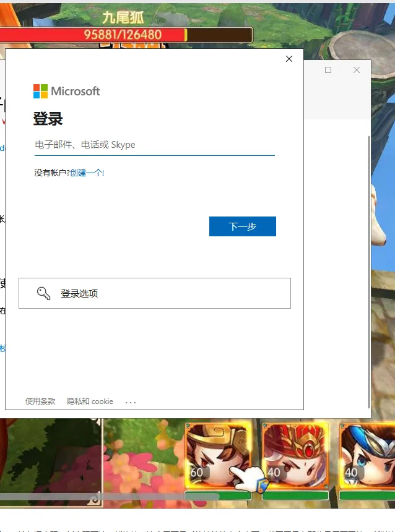Open the 使用条款 terms of use link
The image size is (395, 532).
[x=40, y=401]
